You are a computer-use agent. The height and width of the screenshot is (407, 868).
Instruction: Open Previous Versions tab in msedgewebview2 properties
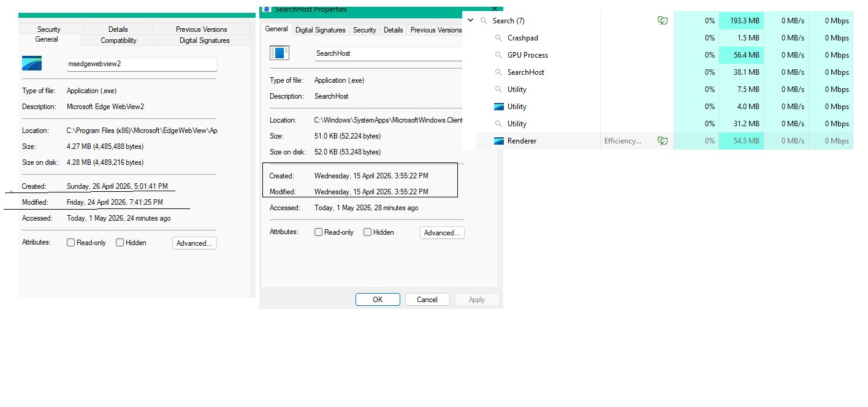(x=202, y=29)
